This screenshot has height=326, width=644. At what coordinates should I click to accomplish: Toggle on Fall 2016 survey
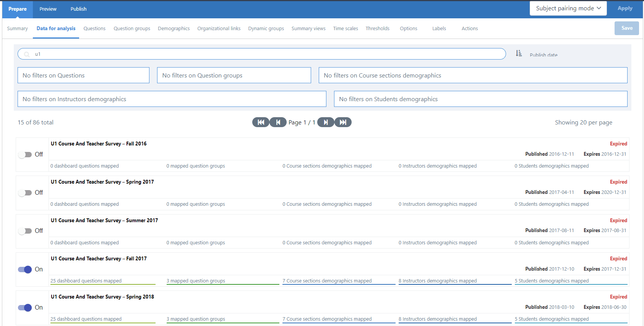(x=25, y=155)
